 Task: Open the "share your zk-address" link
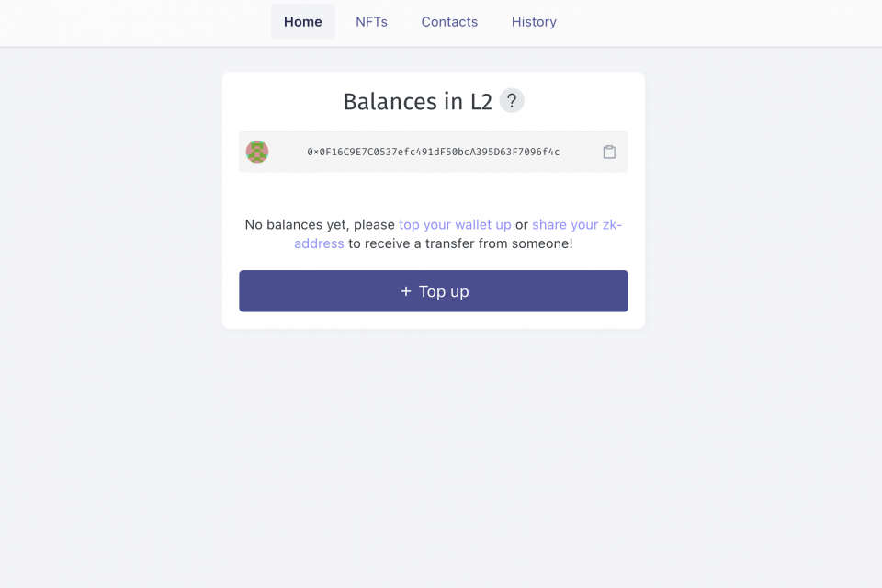tap(577, 224)
